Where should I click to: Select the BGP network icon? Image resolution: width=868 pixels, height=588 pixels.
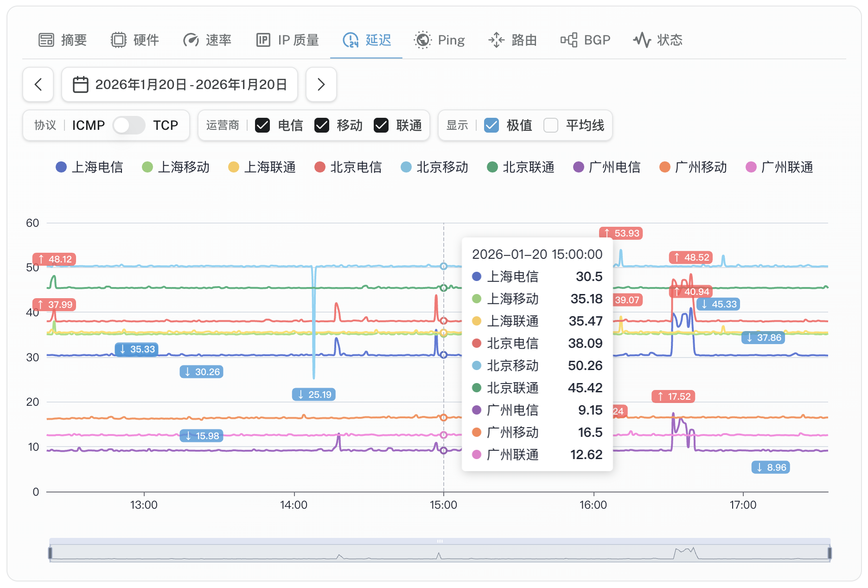568,40
